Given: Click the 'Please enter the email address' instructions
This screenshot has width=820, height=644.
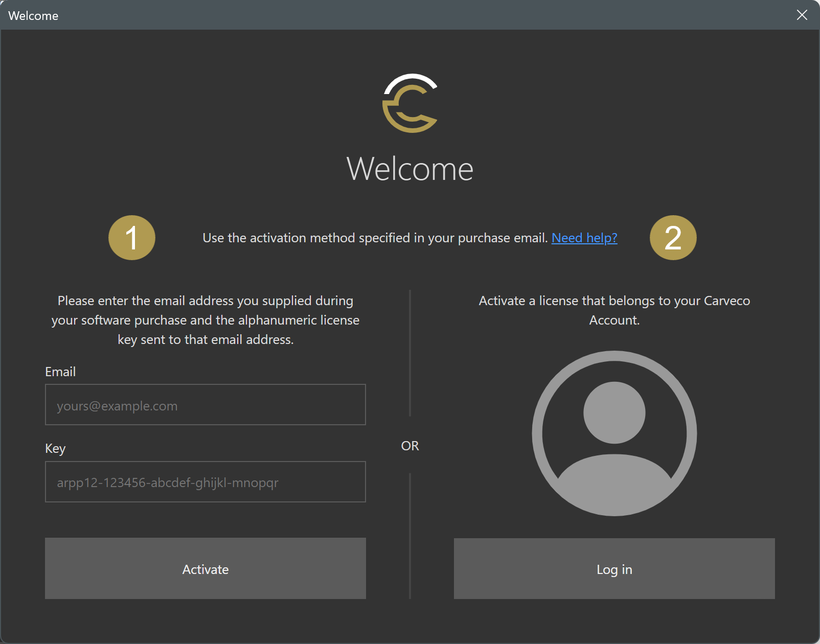Looking at the screenshot, I should [206, 320].
